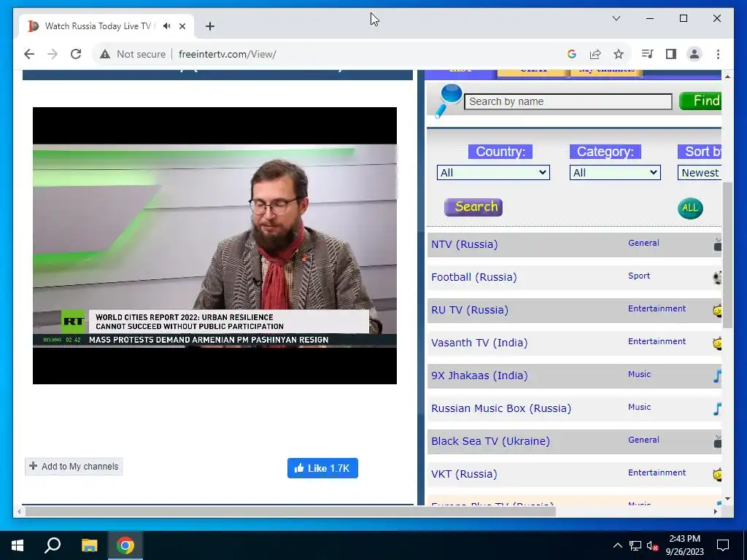747x560 pixels.
Task: Open the Sort by Newest dropdown
Action: (700, 172)
